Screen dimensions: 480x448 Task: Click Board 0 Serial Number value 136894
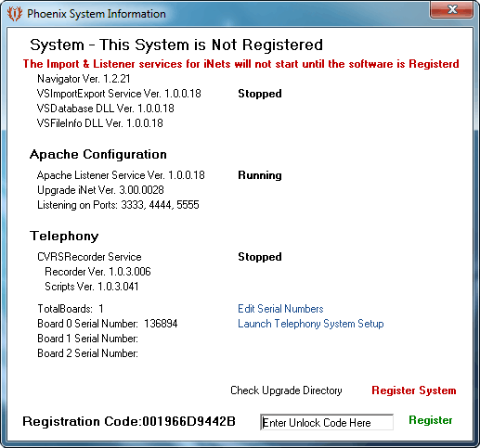pos(161,324)
